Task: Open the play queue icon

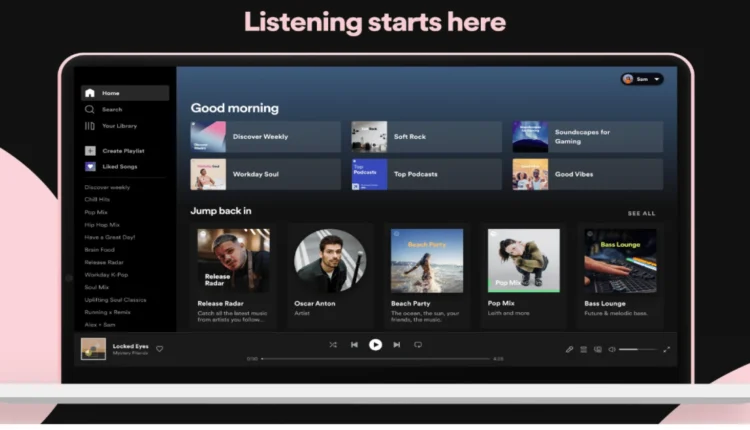Action: tap(584, 350)
